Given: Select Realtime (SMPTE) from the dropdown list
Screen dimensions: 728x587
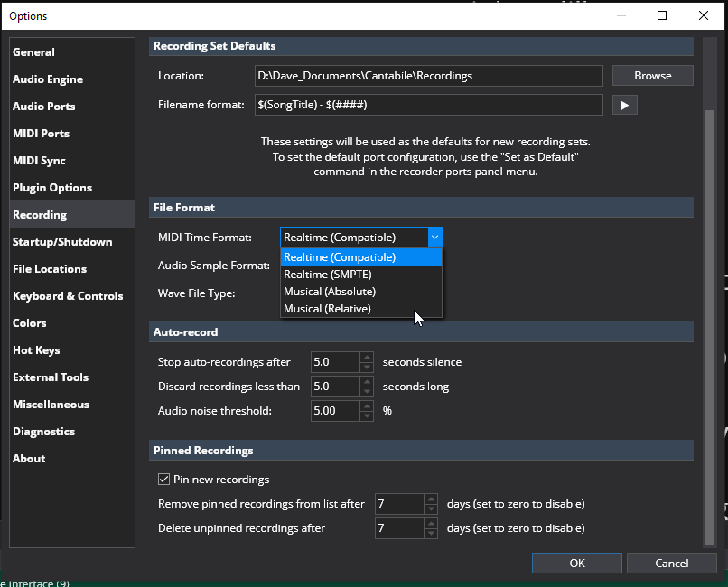Looking at the screenshot, I should [327, 275].
